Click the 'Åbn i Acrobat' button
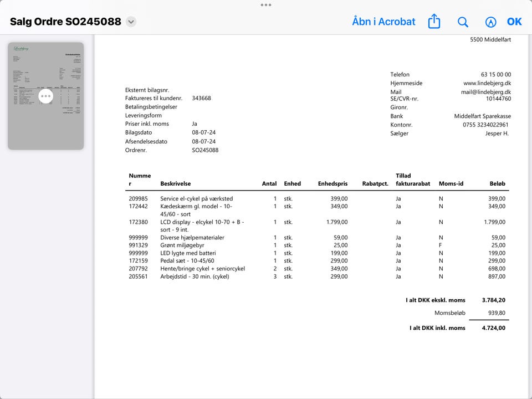This screenshot has width=532, height=399. pyautogui.click(x=383, y=22)
